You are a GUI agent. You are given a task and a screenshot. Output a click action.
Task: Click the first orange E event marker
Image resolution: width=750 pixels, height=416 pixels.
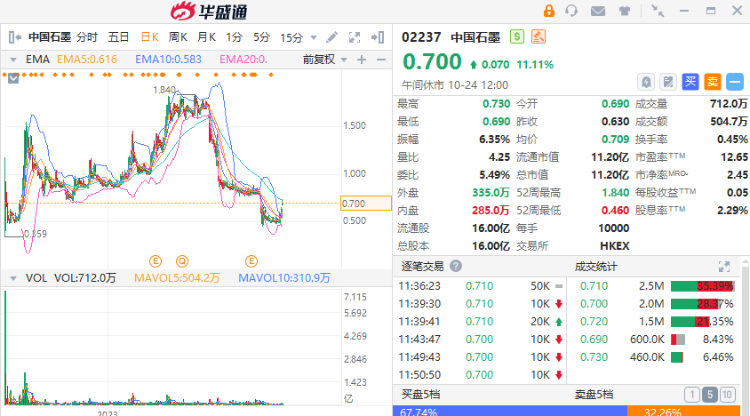(x=155, y=261)
